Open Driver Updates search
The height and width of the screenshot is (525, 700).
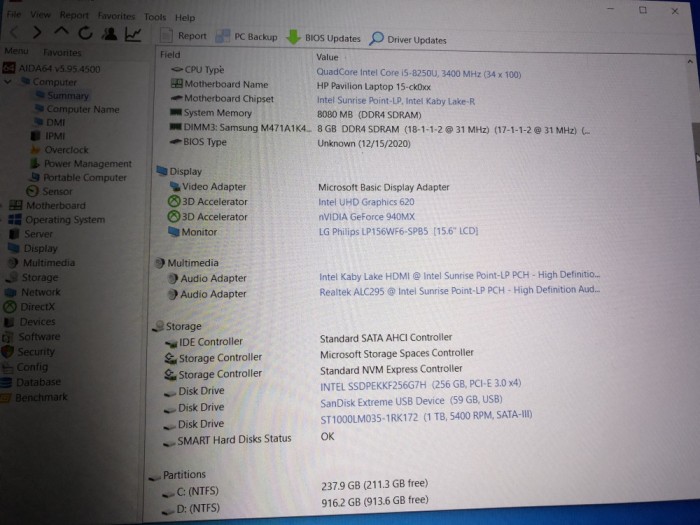tap(408, 40)
